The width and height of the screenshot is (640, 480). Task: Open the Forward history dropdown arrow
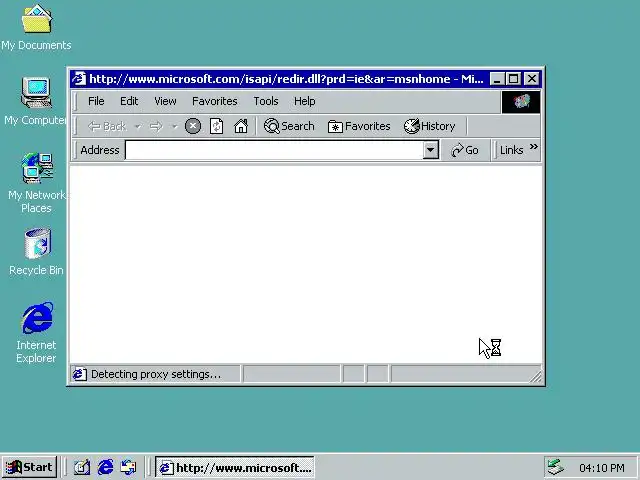174,127
